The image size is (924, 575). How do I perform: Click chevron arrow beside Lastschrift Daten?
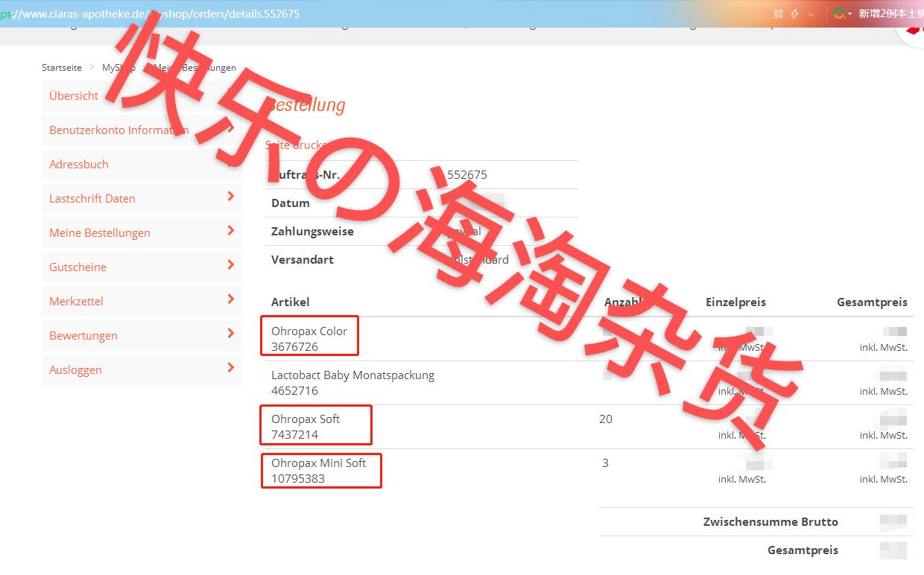point(230,197)
